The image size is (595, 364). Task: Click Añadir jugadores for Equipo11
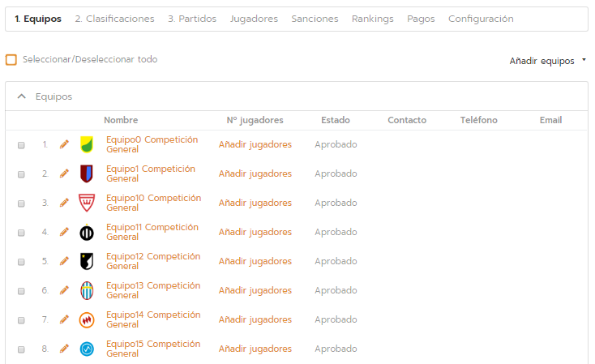(255, 232)
